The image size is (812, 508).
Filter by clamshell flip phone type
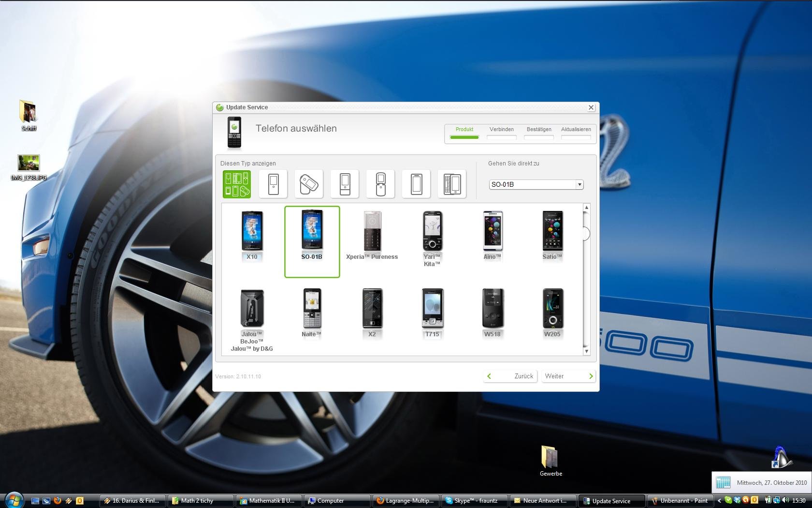click(x=380, y=184)
